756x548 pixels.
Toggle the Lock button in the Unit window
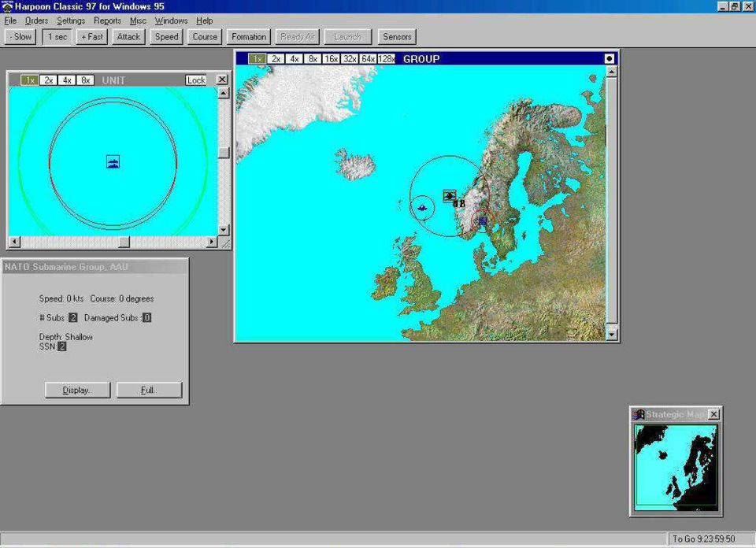click(195, 80)
